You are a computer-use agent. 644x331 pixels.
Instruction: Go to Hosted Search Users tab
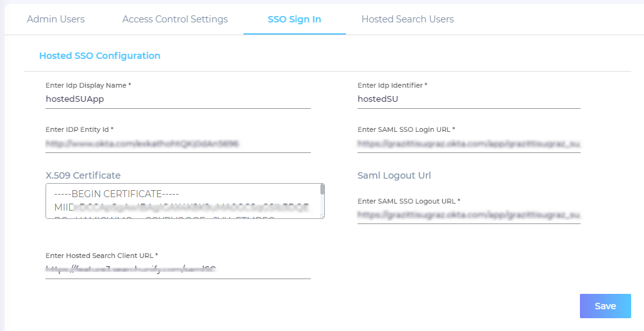pos(408,19)
